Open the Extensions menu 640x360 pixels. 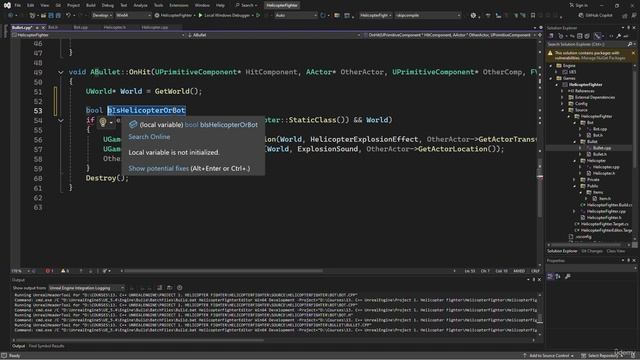tap(179, 5)
